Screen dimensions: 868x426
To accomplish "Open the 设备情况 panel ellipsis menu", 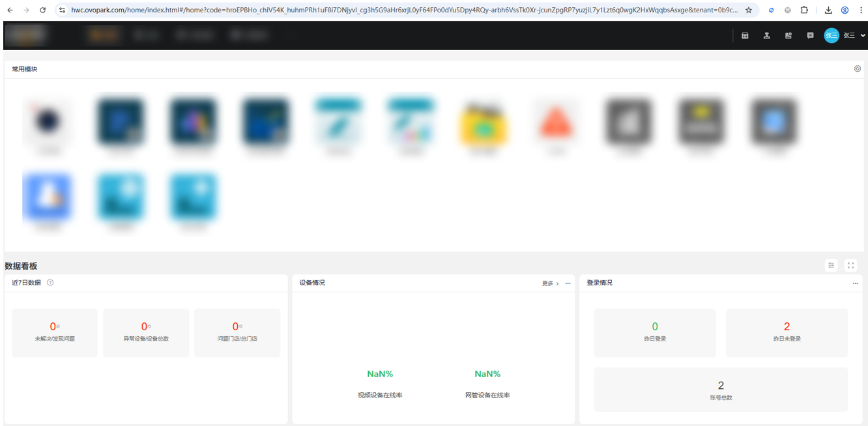I will 568,283.
